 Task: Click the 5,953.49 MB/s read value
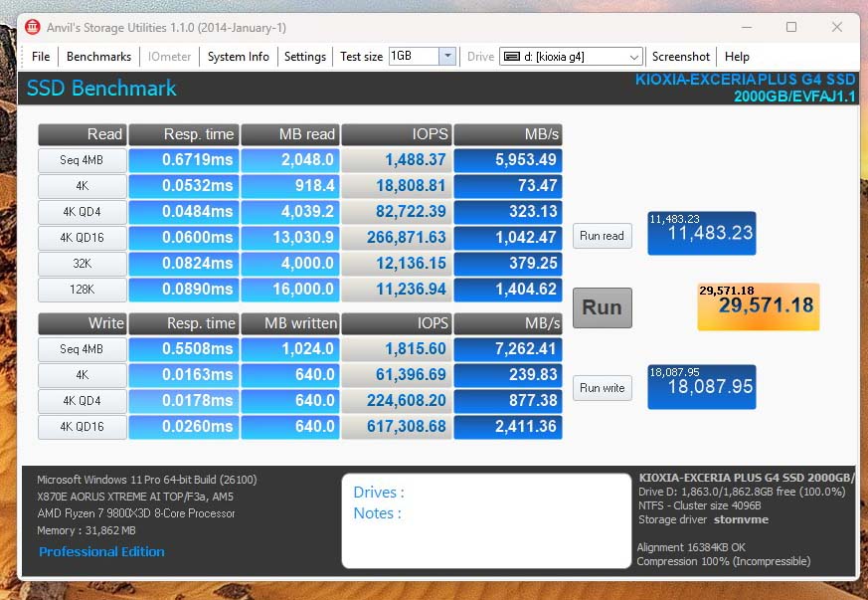click(x=508, y=159)
